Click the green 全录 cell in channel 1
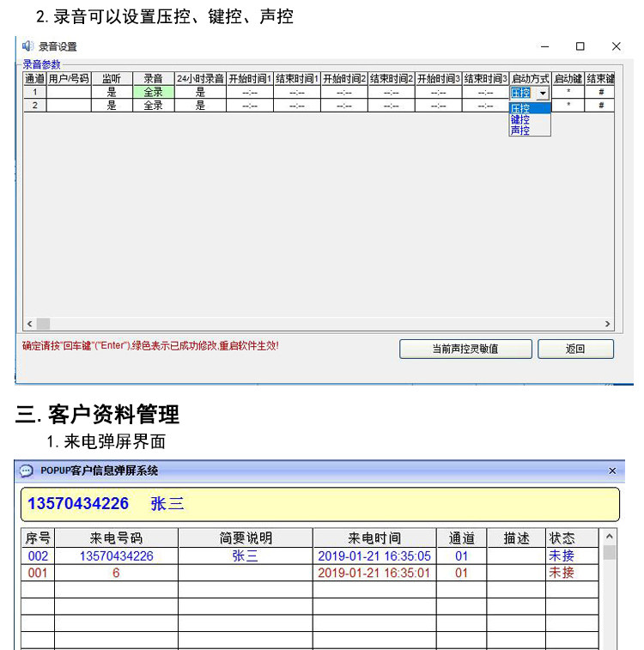Screen dimensions: 644x650 tap(154, 92)
